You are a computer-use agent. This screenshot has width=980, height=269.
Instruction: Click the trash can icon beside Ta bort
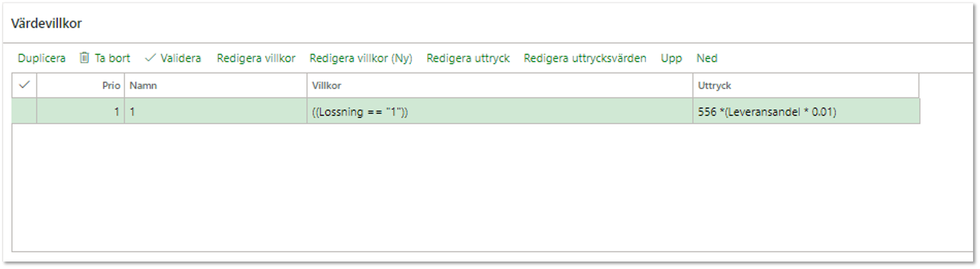tap(84, 58)
